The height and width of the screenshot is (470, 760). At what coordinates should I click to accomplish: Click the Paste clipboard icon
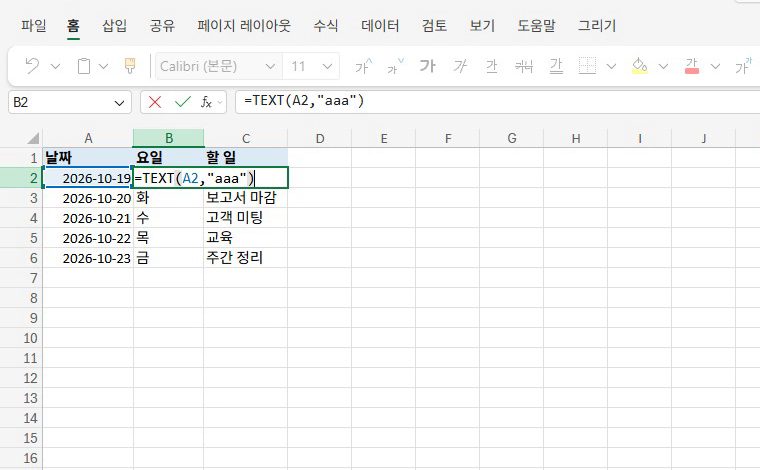pyautogui.click(x=84, y=65)
